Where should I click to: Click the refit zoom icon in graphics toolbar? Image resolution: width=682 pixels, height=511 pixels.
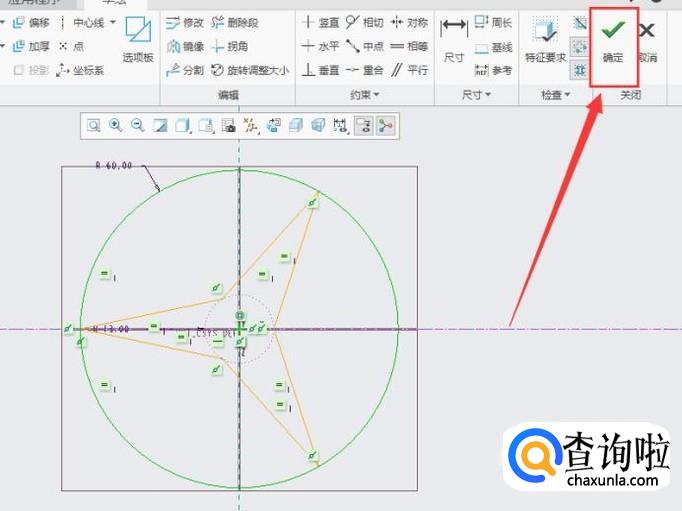(x=93, y=125)
